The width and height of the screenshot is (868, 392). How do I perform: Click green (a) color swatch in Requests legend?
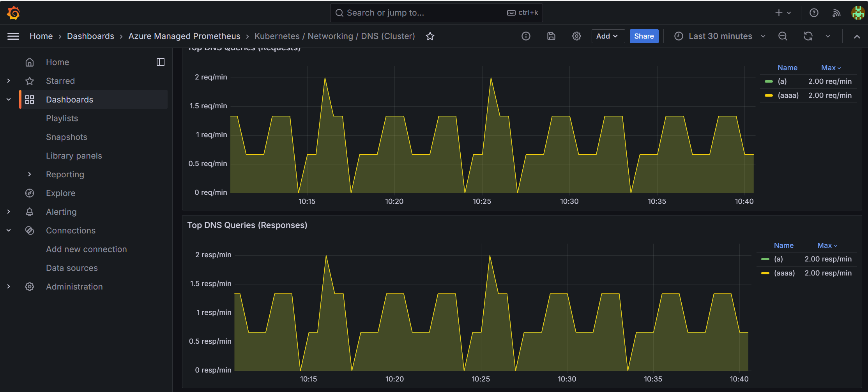coord(769,81)
